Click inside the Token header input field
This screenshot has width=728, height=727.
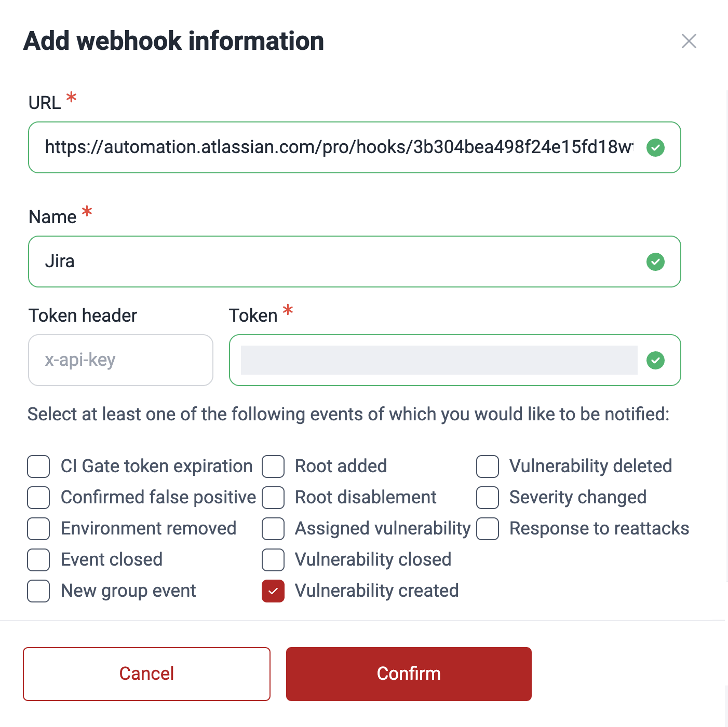point(120,360)
